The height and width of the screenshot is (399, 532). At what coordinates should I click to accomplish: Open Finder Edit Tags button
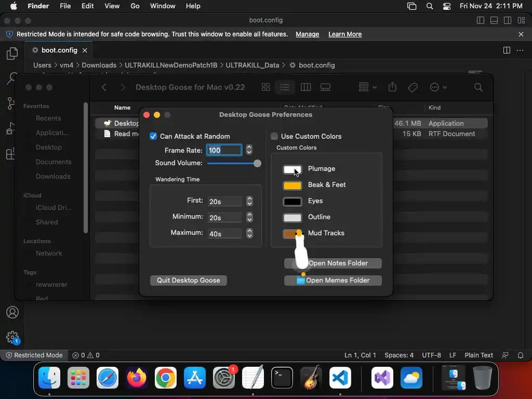[x=413, y=87]
